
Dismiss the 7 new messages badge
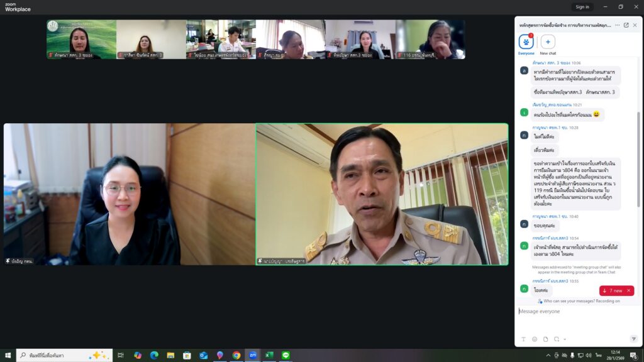628,291
